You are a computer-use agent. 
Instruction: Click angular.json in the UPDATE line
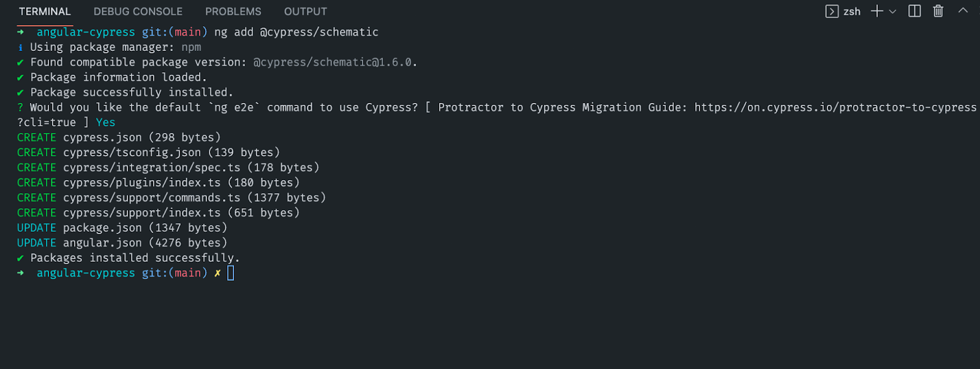pos(102,243)
